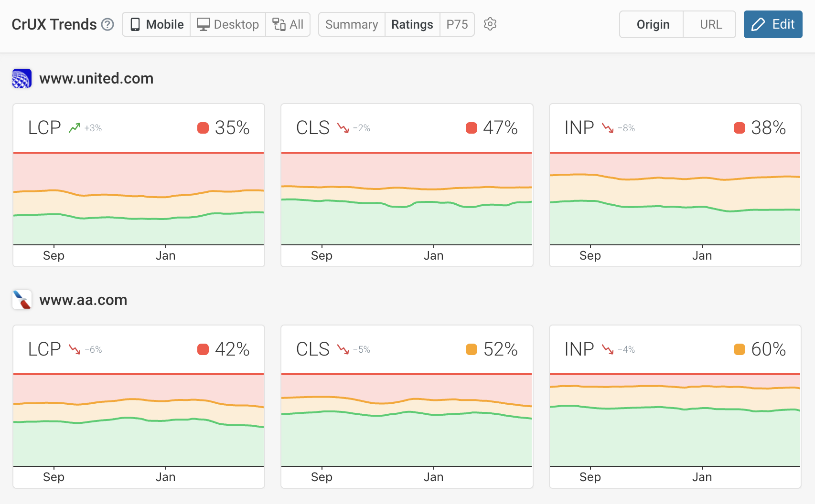Click the CrUX Trends help question-mark icon

[108, 24]
